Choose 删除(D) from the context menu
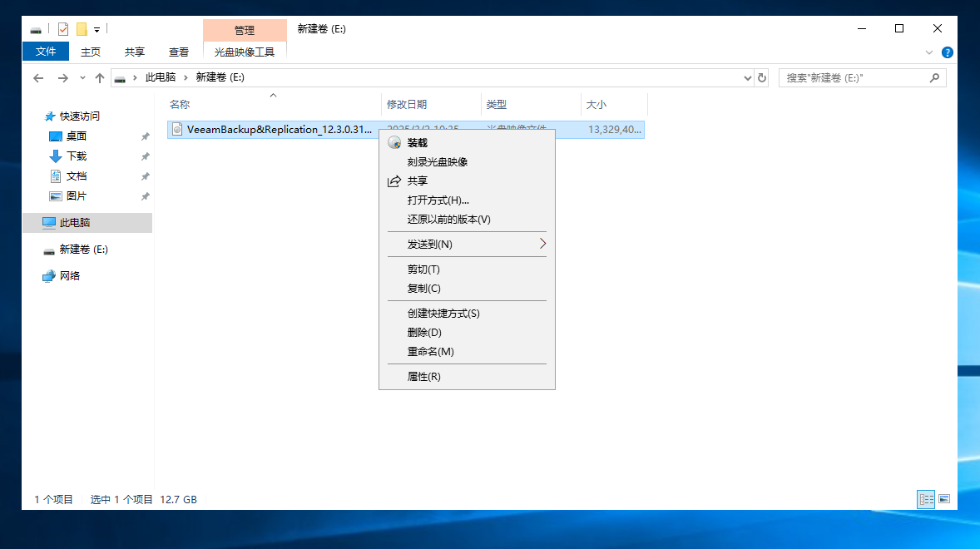 [467, 332]
